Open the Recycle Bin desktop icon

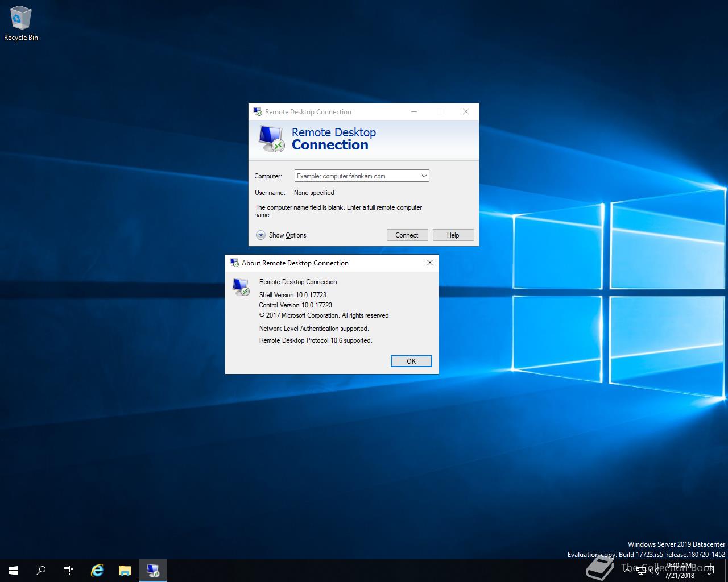point(21,24)
